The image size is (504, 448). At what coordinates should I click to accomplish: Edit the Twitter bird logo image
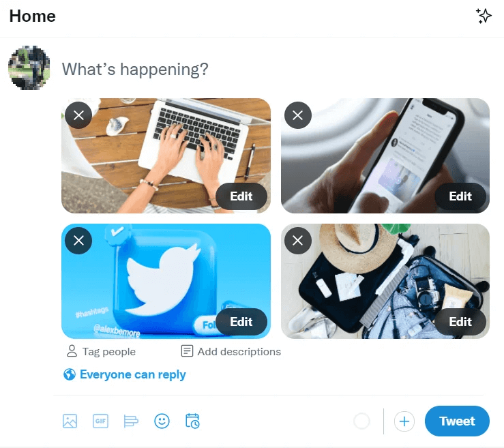click(x=241, y=322)
